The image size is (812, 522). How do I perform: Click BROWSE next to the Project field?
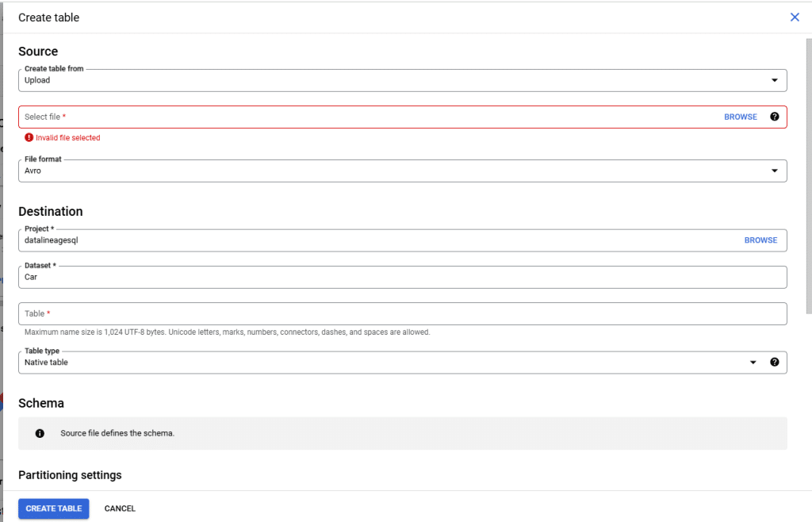tap(760, 240)
